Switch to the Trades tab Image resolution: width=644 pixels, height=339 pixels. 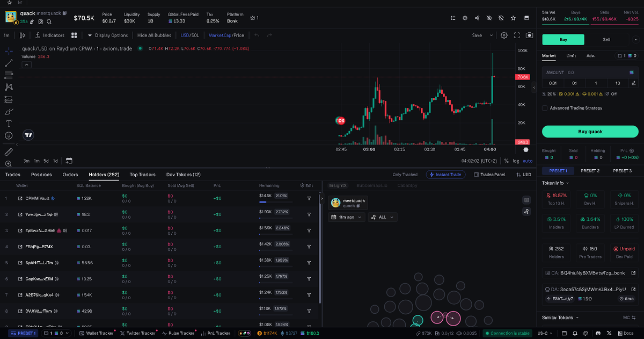click(x=13, y=175)
